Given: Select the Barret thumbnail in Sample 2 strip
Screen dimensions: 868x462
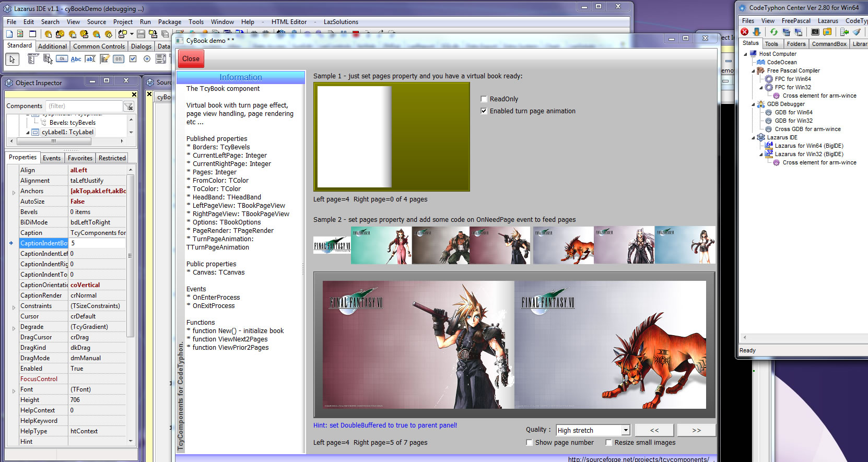Looking at the screenshot, I should point(440,245).
